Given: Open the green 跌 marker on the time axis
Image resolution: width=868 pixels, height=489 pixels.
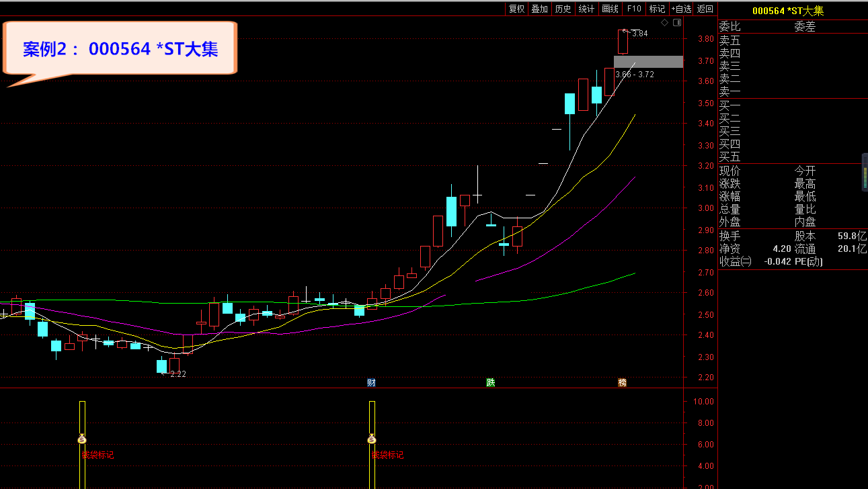Looking at the screenshot, I should click(x=491, y=383).
